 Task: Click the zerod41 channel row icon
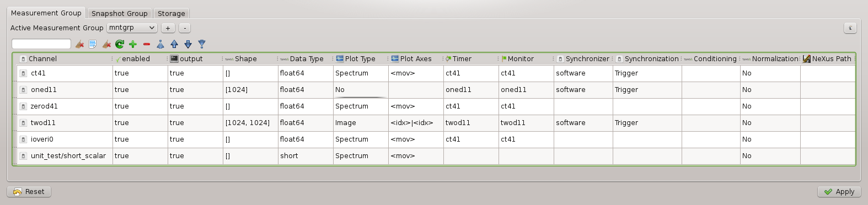(x=23, y=106)
